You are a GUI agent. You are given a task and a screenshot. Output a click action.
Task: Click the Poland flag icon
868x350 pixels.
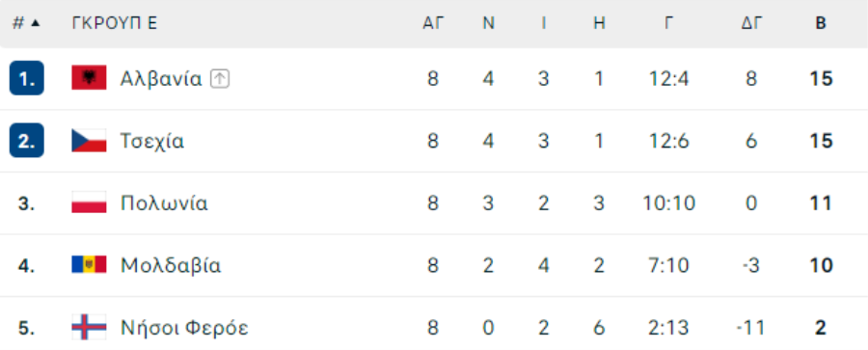pyautogui.click(x=89, y=202)
